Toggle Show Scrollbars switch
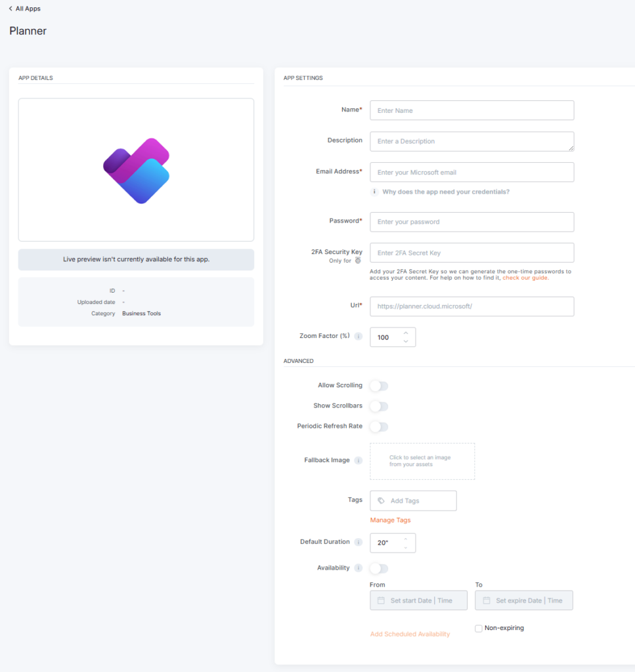Image resolution: width=635 pixels, height=672 pixels. pyautogui.click(x=379, y=406)
